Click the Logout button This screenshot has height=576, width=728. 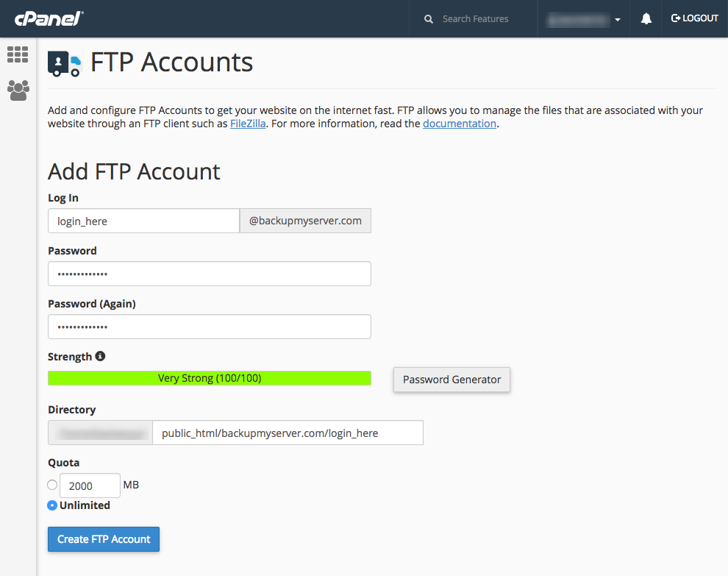695,18
